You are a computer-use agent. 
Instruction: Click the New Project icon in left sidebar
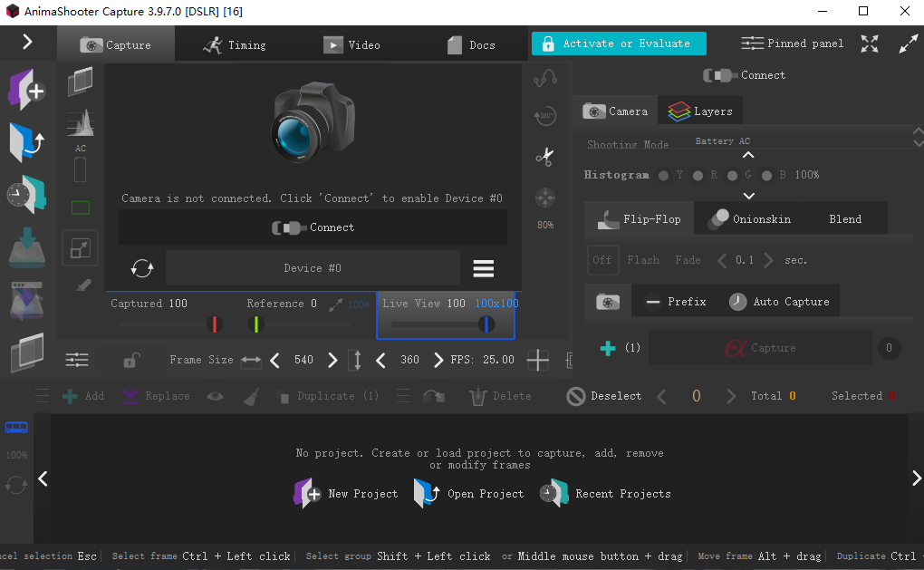(x=26, y=90)
